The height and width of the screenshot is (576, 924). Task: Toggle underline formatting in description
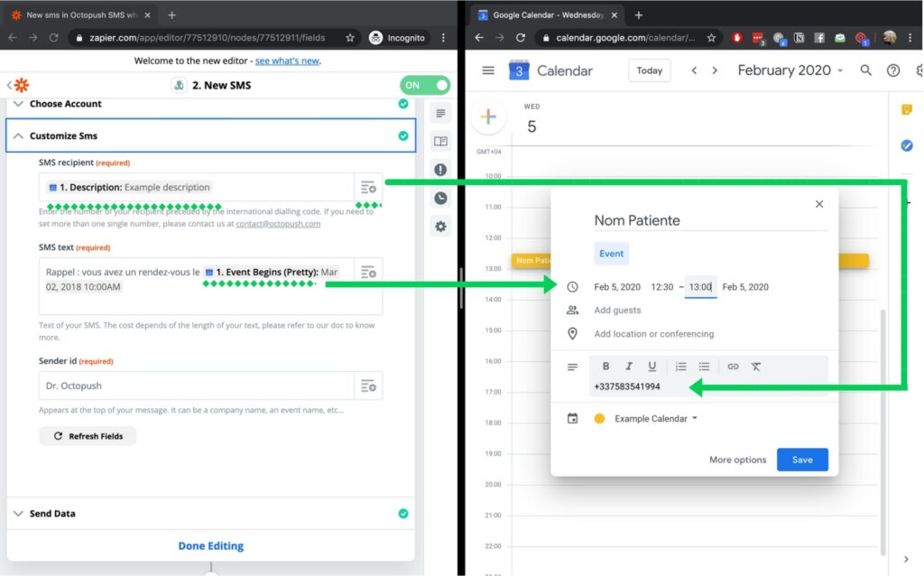point(651,367)
